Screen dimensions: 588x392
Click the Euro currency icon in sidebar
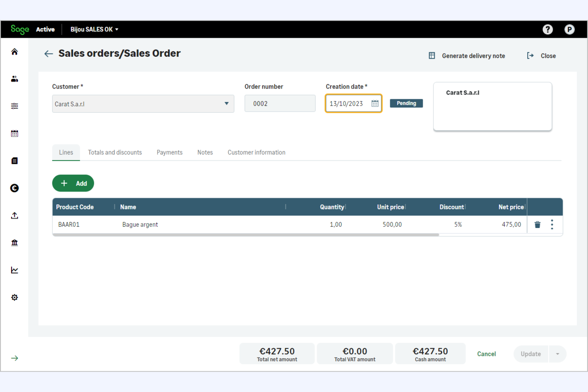pyautogui.click(x=14, y=188)
